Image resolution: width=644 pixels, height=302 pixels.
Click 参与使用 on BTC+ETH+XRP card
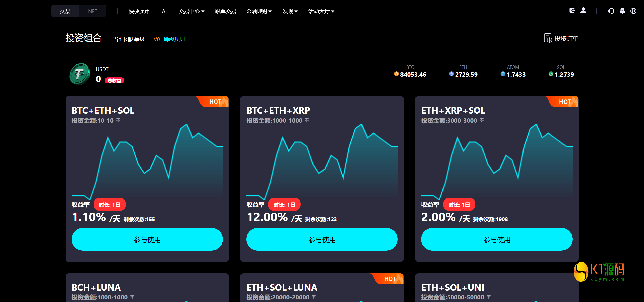tap(322, 239)
